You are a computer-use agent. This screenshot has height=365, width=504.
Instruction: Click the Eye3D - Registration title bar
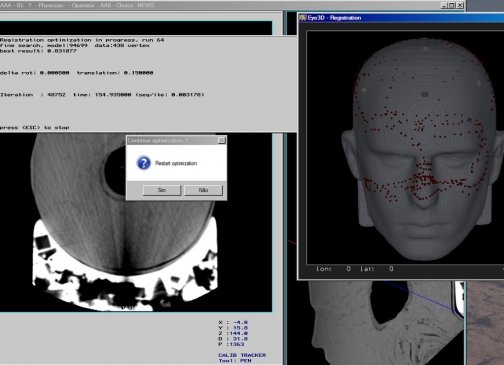(x=401, y=18)
